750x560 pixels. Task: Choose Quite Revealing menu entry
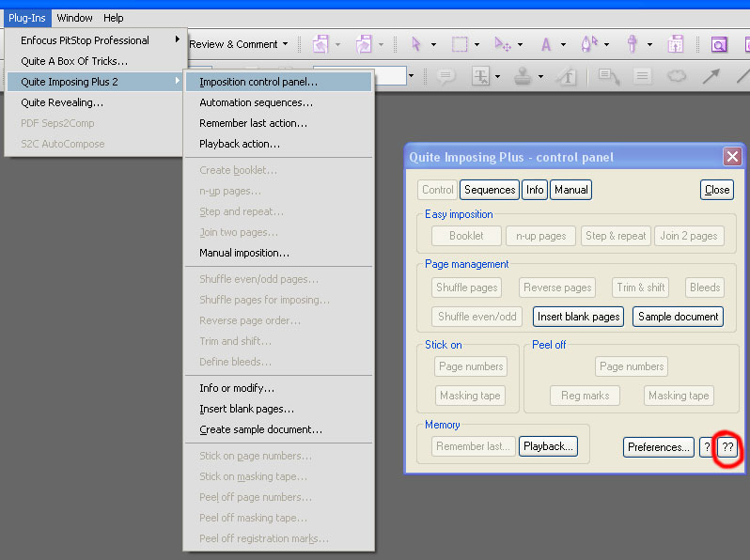(x=95, y=102)
